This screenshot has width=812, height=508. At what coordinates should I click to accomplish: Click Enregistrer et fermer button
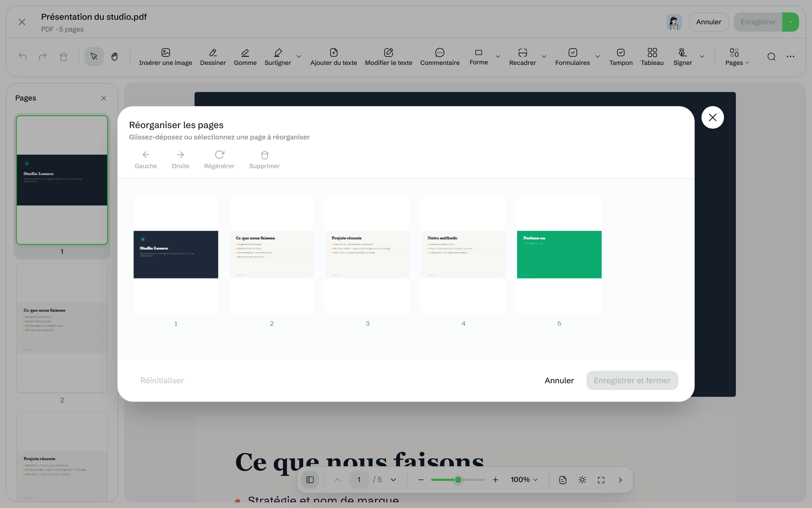pyautogui.click(x=632, y=380)
